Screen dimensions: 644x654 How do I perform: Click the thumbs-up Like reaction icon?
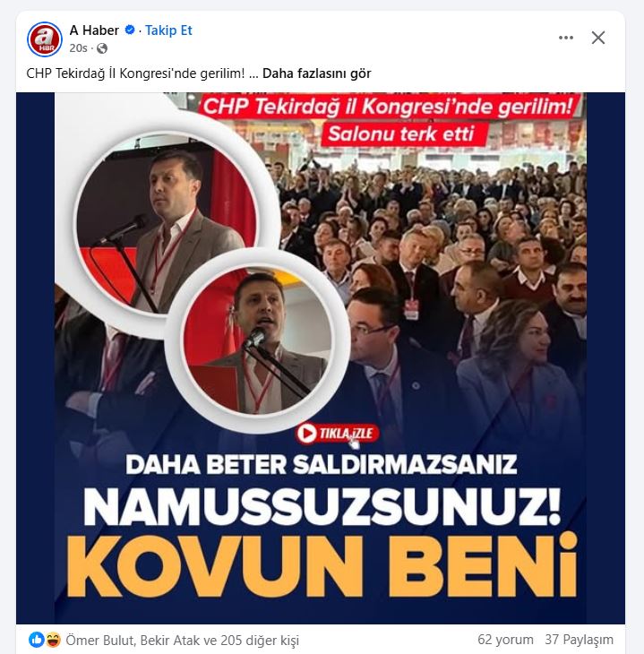coord(37,640)
